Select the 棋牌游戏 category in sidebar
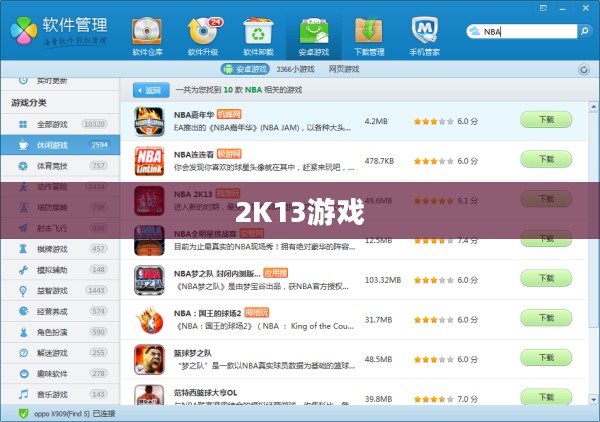The width and height of the screenshot is (600, 422). tap(60, 249)
